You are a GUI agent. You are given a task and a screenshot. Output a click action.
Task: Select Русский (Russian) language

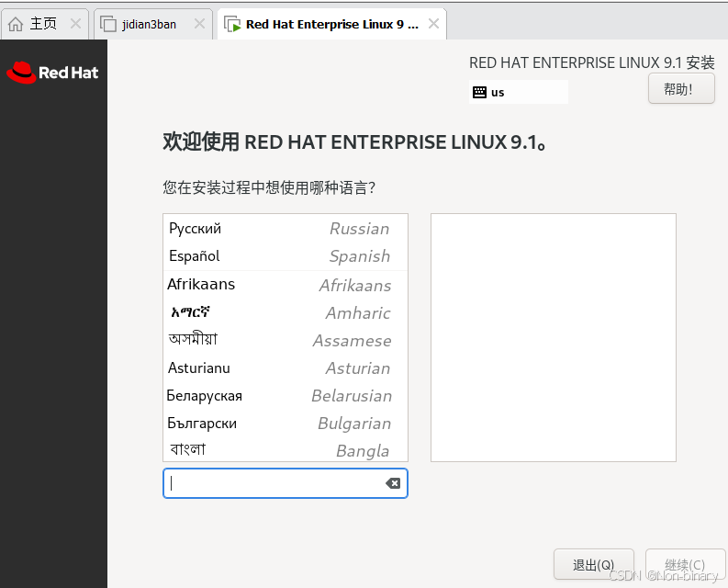coord(286,229)
